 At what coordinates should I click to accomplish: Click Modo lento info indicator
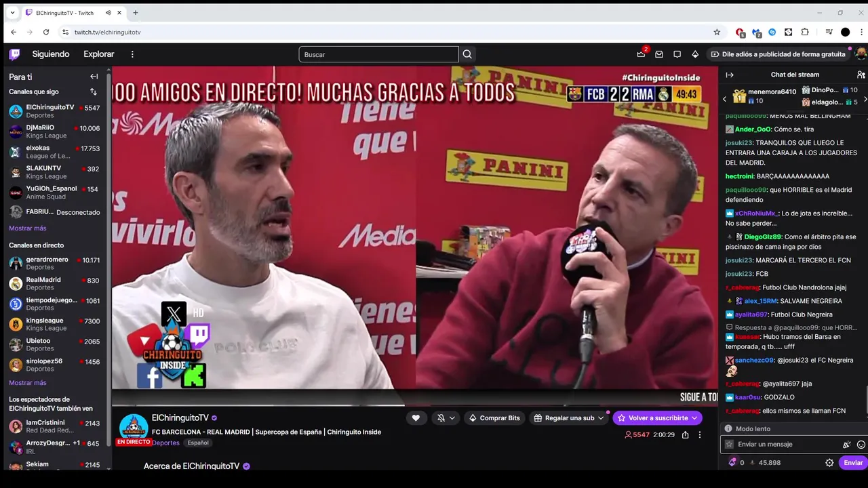tap(747, 429)
